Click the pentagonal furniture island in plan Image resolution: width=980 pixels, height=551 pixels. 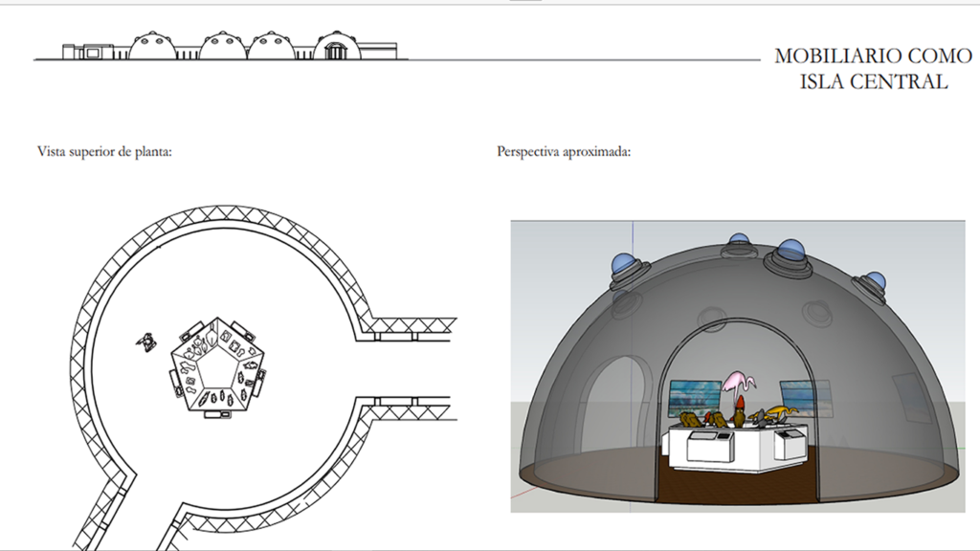pos(217,366)
